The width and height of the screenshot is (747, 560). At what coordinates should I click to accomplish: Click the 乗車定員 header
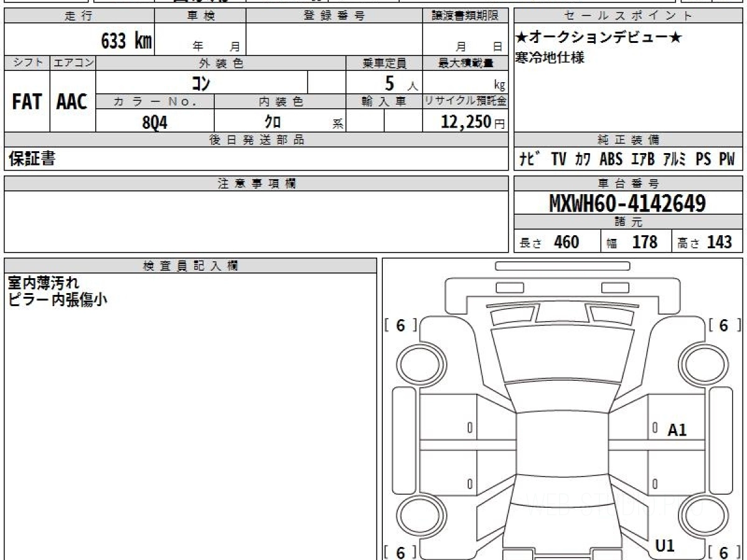384,63
